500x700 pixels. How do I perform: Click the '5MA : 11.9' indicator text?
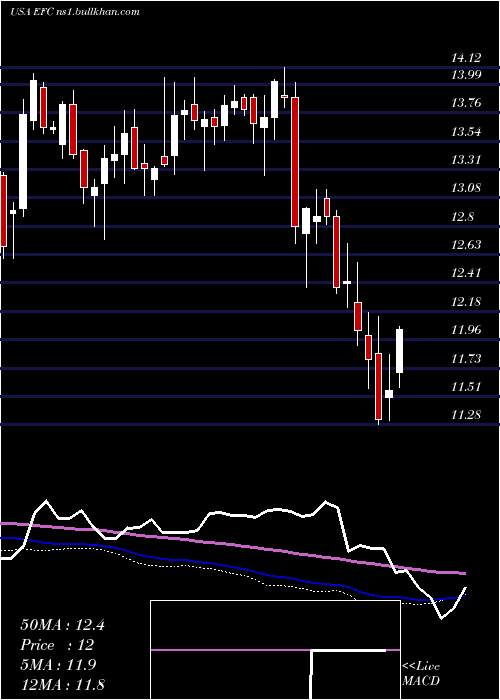coord(59,666)
